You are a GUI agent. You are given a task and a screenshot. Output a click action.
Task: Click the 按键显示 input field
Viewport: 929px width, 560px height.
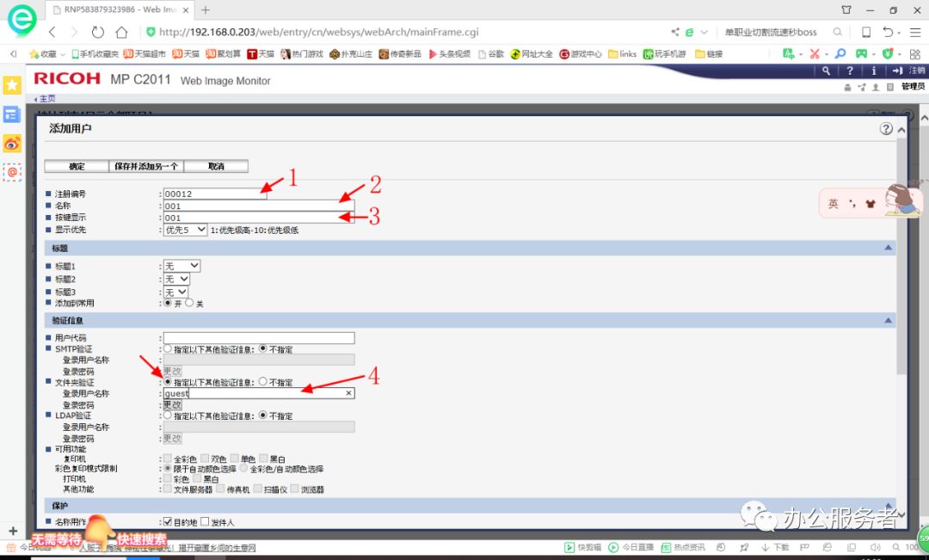point(259,218)
